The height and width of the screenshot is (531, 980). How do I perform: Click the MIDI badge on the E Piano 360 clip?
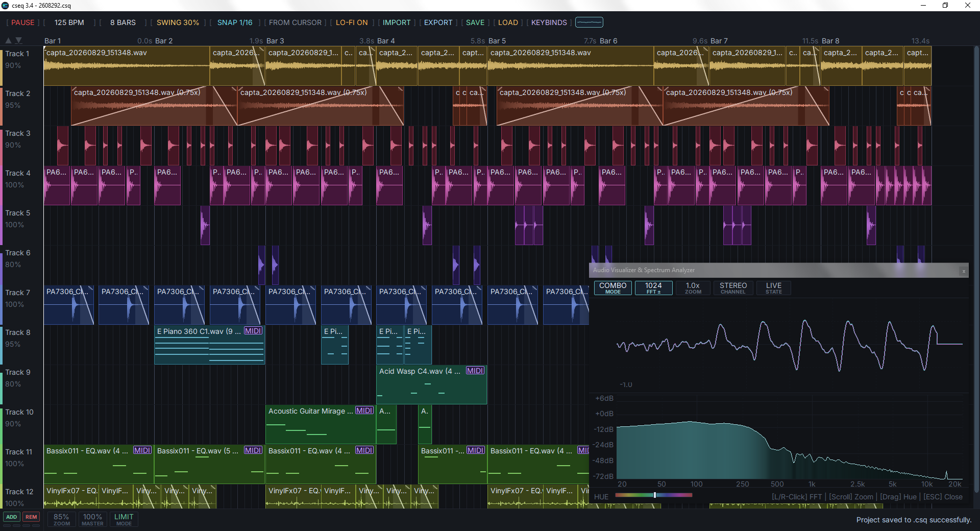253,331
